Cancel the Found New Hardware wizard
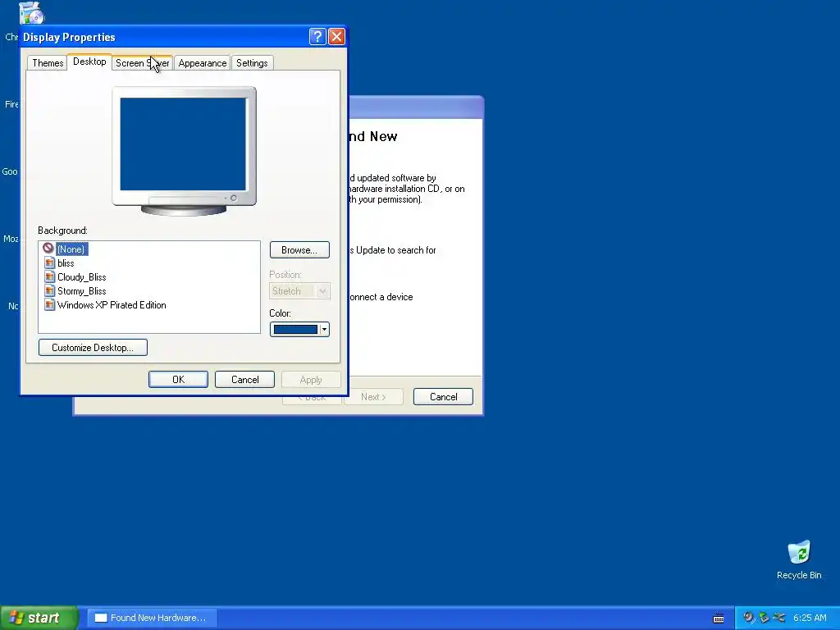The image size is (840, 630). 443,397
